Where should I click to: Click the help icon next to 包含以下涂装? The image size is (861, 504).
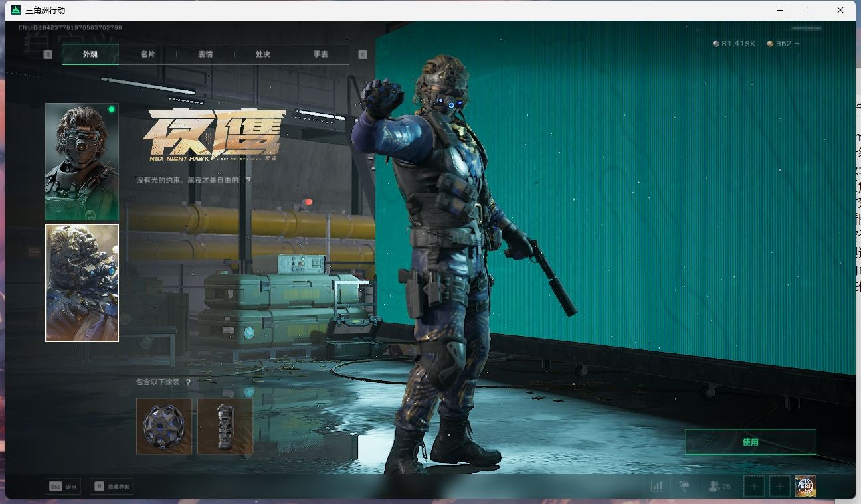coord(188,382)
